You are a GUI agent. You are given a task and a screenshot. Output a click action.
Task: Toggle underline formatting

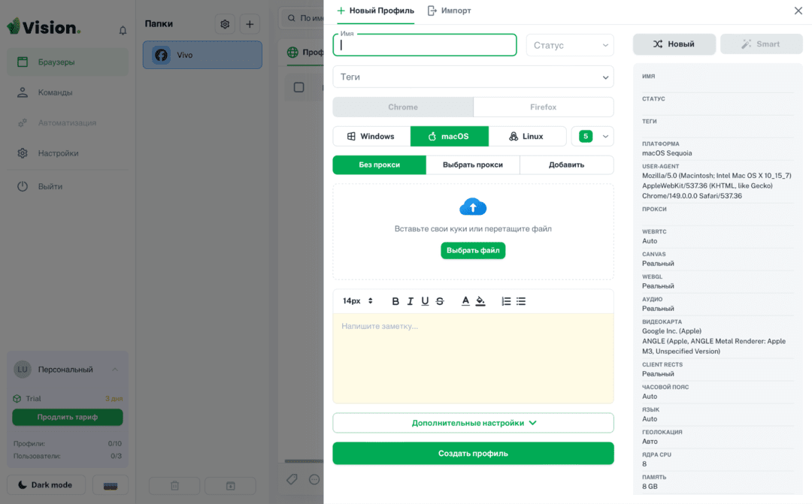425,301
